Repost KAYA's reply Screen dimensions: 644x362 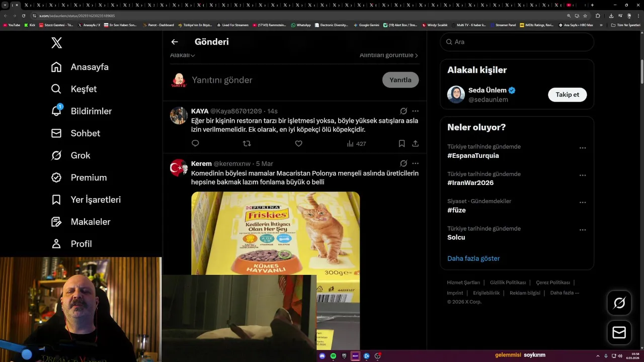point(247,144)
